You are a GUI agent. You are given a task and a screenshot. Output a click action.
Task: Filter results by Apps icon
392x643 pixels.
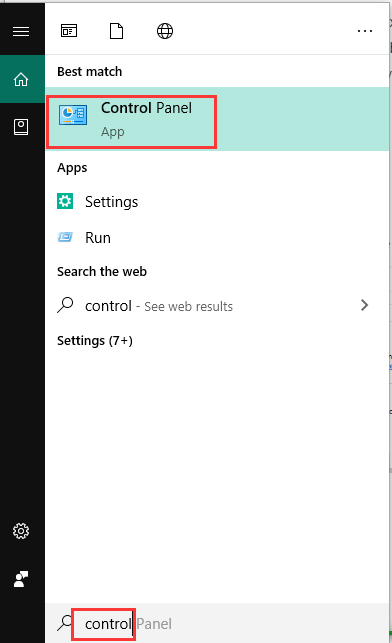pyautogui.click(x=69, y=31)
